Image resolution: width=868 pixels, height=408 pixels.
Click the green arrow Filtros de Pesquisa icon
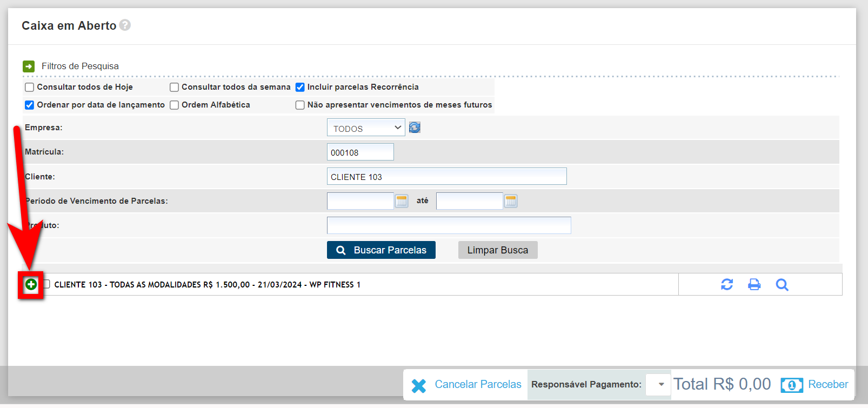[x=29, y=66]
